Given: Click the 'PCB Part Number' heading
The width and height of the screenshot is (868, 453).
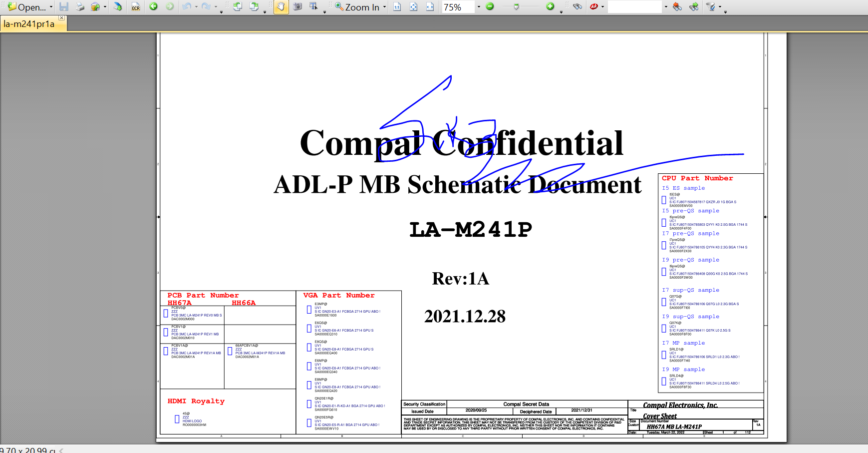Looking at the screenshot, I should pos(203,296).
